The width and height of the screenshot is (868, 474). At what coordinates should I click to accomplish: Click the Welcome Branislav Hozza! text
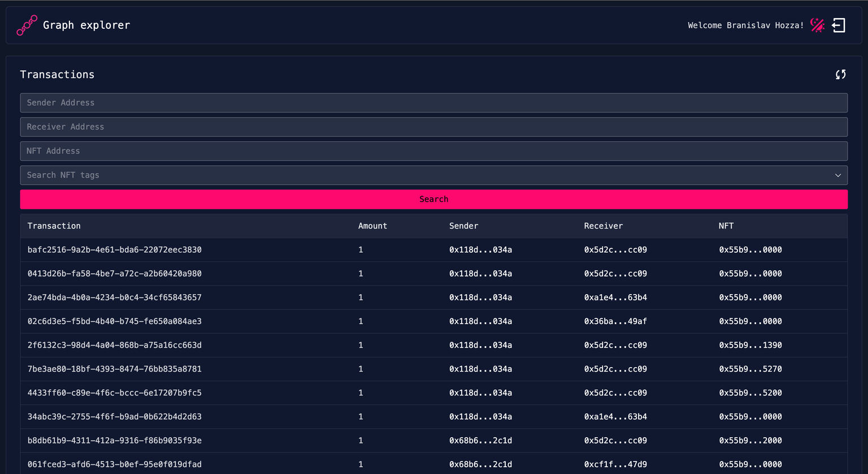point(745,25)
